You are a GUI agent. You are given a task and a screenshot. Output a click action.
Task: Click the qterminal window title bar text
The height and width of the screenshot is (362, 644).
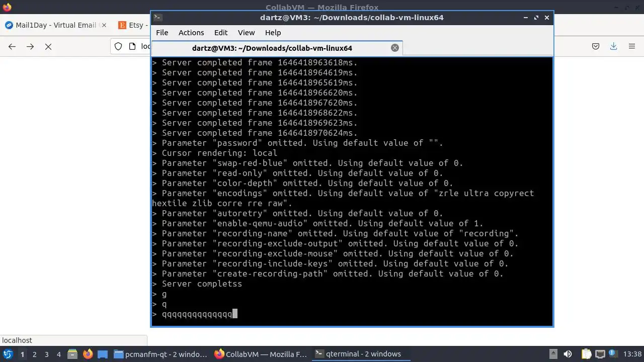click(x=352, y=17)
